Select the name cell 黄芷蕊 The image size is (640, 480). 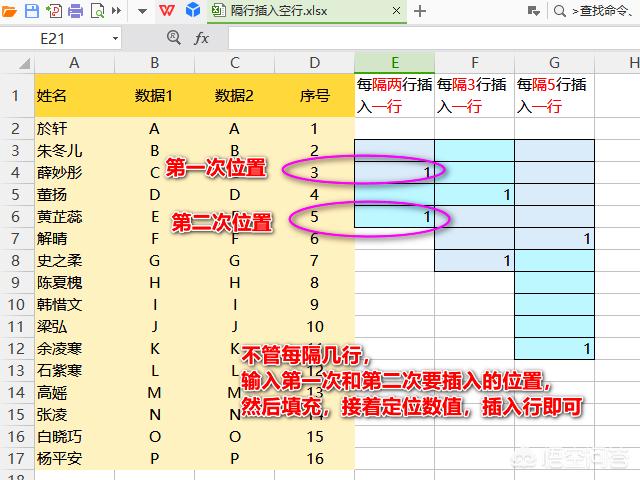(74, 217)
